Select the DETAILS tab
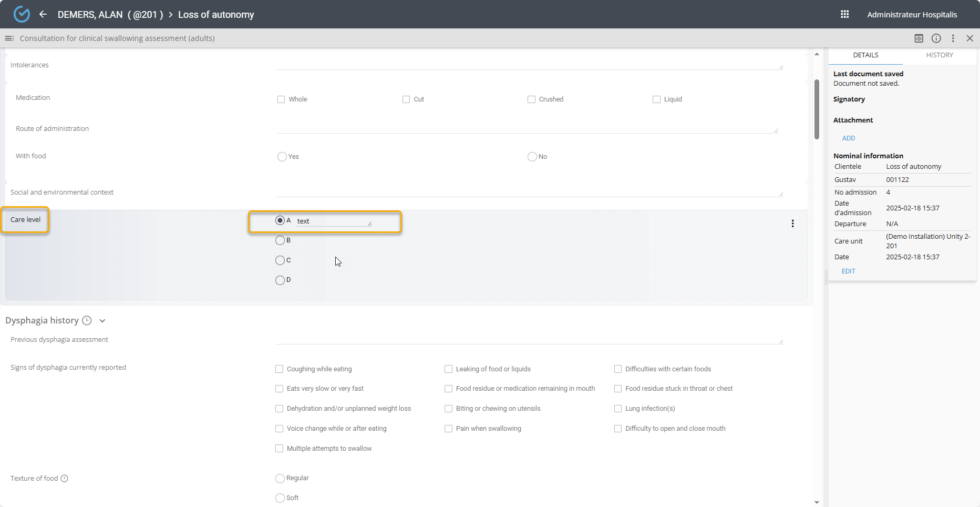 click(865, 55)
